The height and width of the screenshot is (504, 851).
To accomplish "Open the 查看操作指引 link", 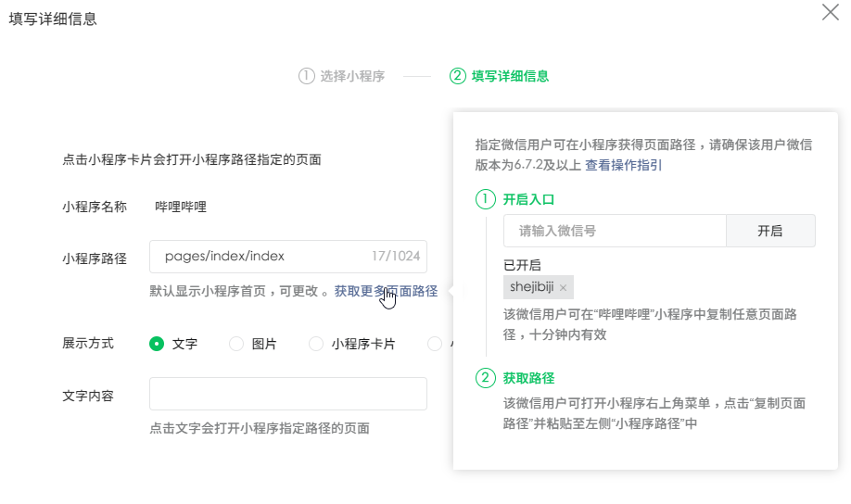I will click(623, 165).
